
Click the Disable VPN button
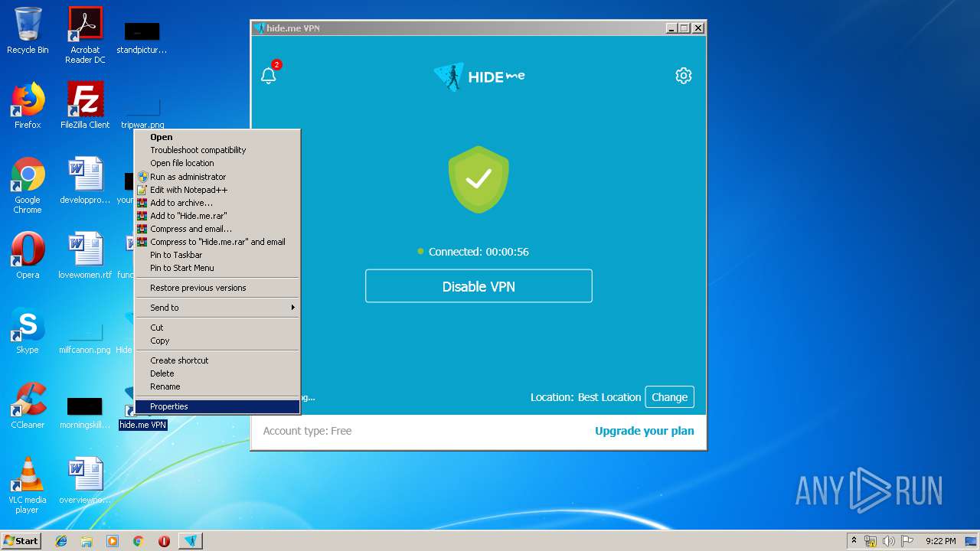(479, 286)
